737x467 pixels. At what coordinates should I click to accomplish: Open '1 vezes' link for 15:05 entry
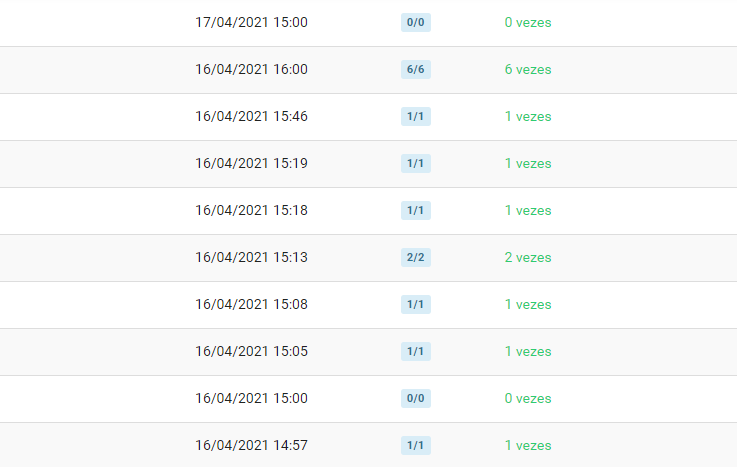pyautogui.click(x=528, y=351)
